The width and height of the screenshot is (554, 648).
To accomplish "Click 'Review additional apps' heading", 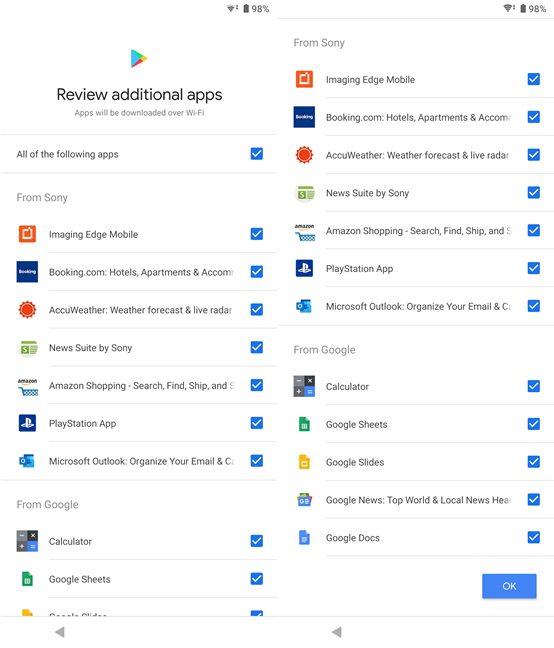I will (139, 95).
